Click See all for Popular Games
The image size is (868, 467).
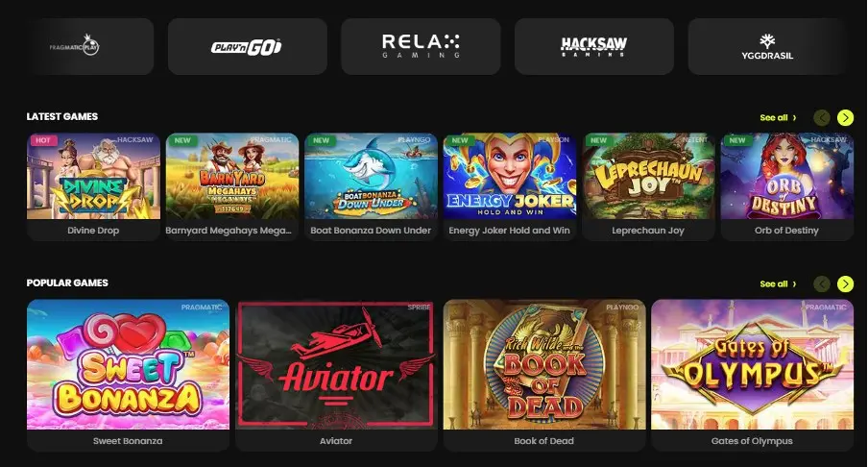click(778, 283)
